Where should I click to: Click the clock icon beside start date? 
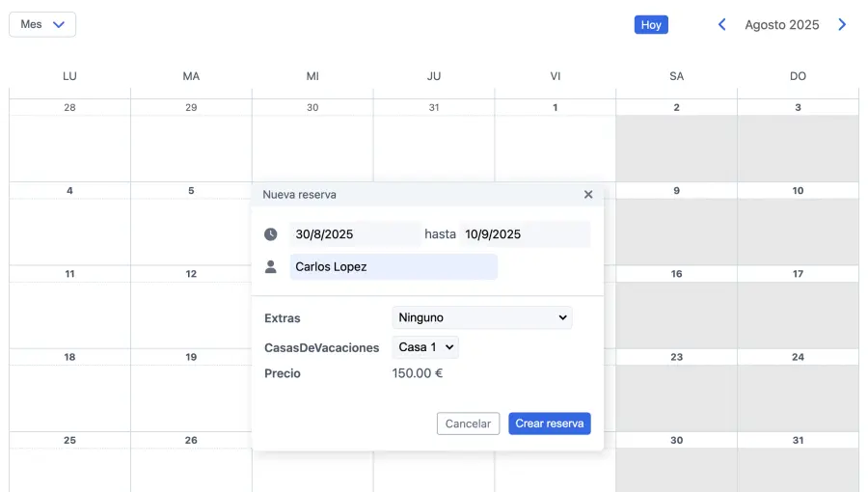[x=271, y=234]
